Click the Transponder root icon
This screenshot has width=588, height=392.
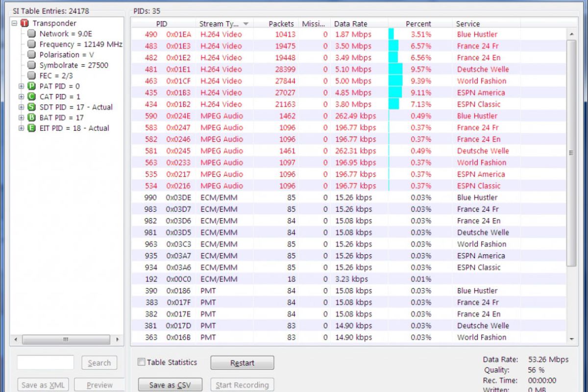tap(24, 23)
